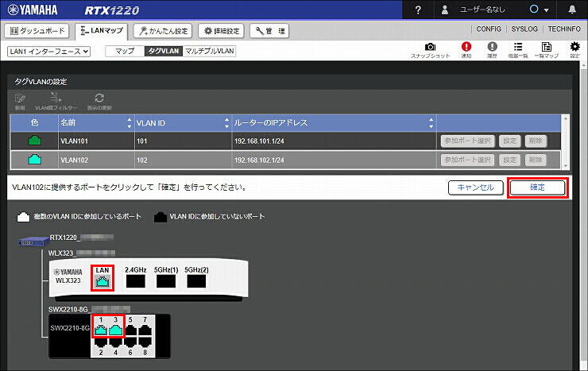Open the help question mark icon

point(418,10)
